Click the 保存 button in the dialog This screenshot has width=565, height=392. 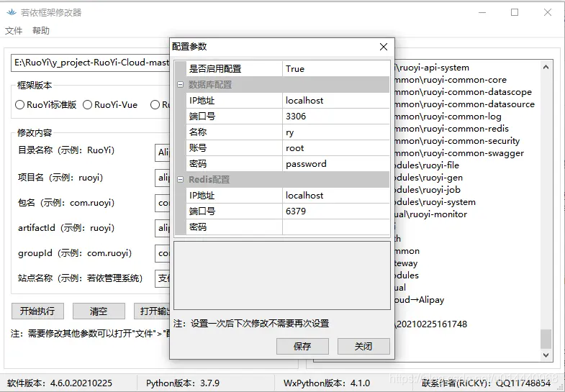(302, 346)
